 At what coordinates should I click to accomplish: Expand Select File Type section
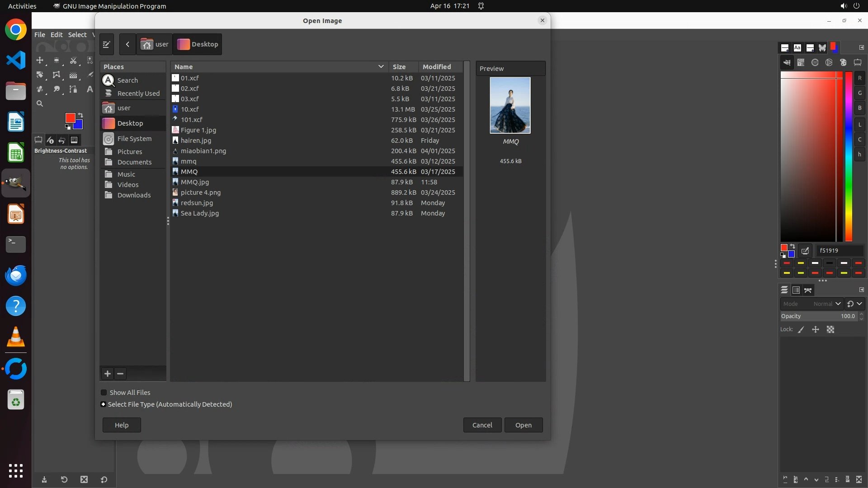pos(104,404)
